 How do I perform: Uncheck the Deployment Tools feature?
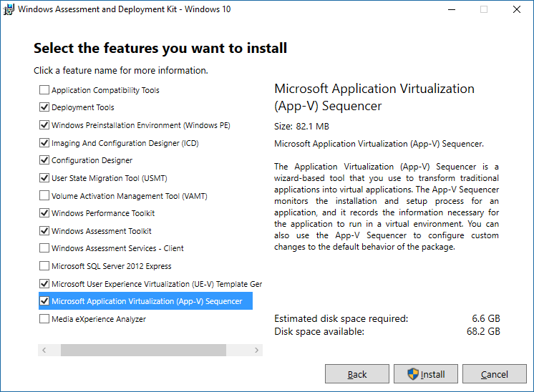coord(44,107)
